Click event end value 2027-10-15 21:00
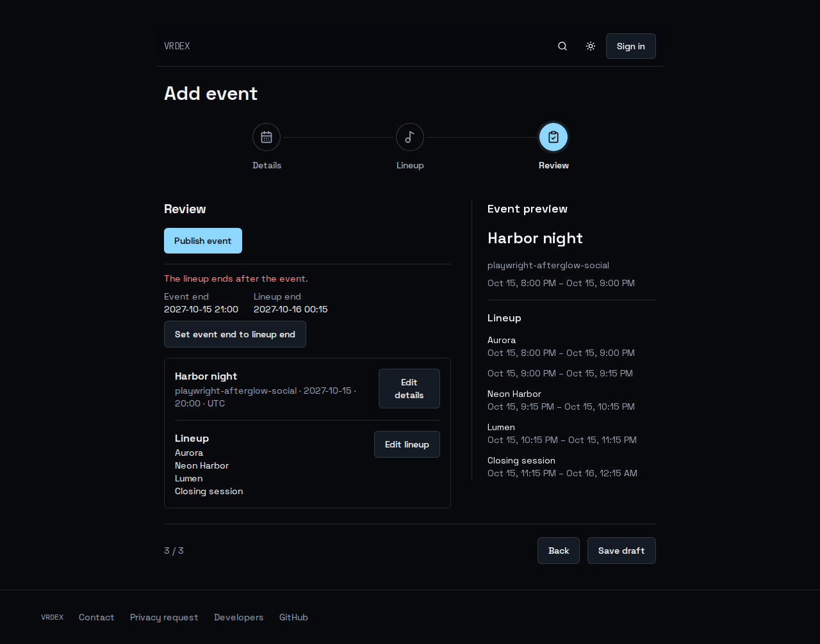 pos(201,309)
